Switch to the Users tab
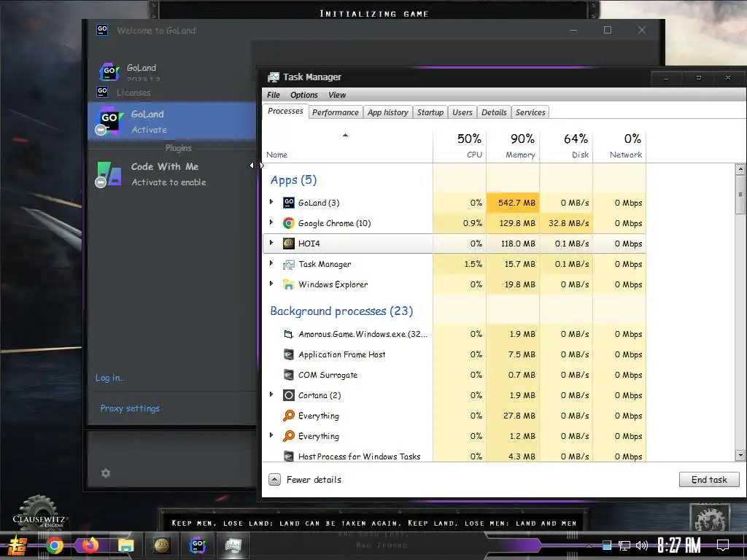747x560 pixels. (462, 112)
